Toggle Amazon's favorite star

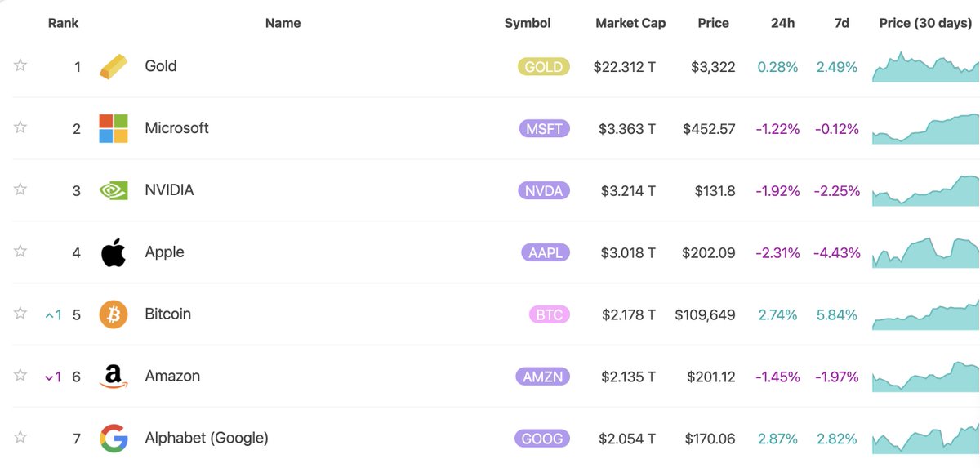point(20,376)
